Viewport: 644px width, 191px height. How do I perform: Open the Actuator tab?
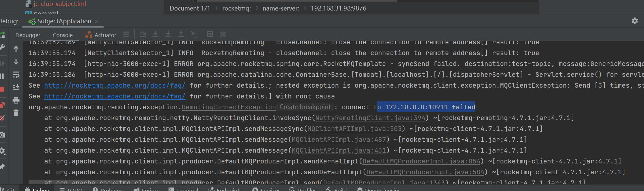(x=101, y=35)
